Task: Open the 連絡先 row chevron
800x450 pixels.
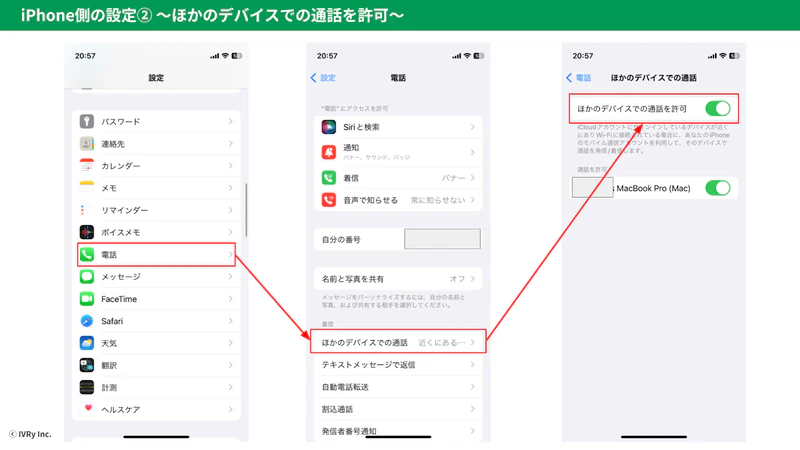Action: tap(231, 144)
